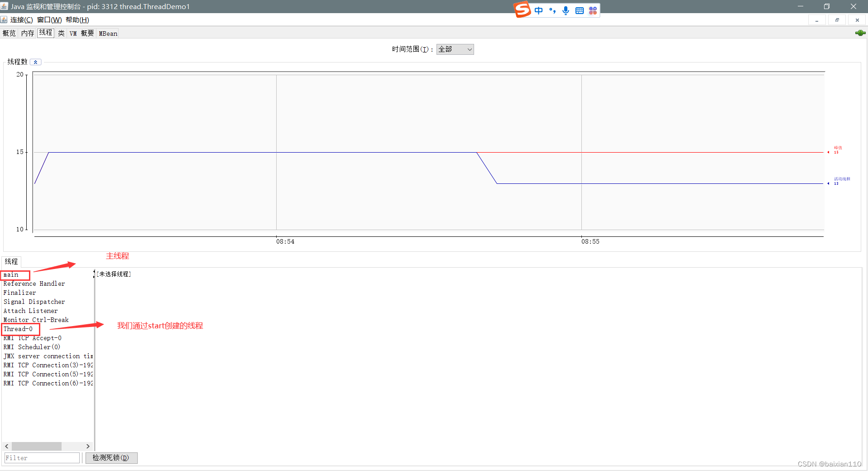The image size is (868, 471).
Task: Click the Sogou voice input microphone
Action: pos(566,10)
